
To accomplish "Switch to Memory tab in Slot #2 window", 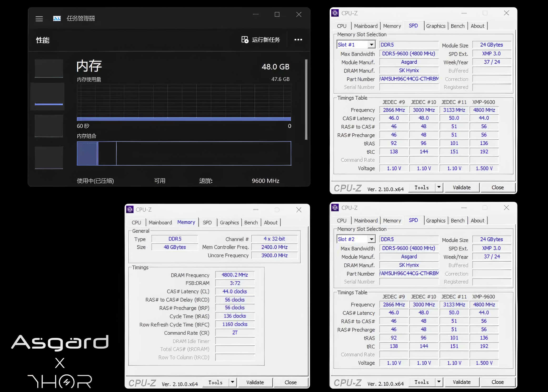I will (392, 221).
